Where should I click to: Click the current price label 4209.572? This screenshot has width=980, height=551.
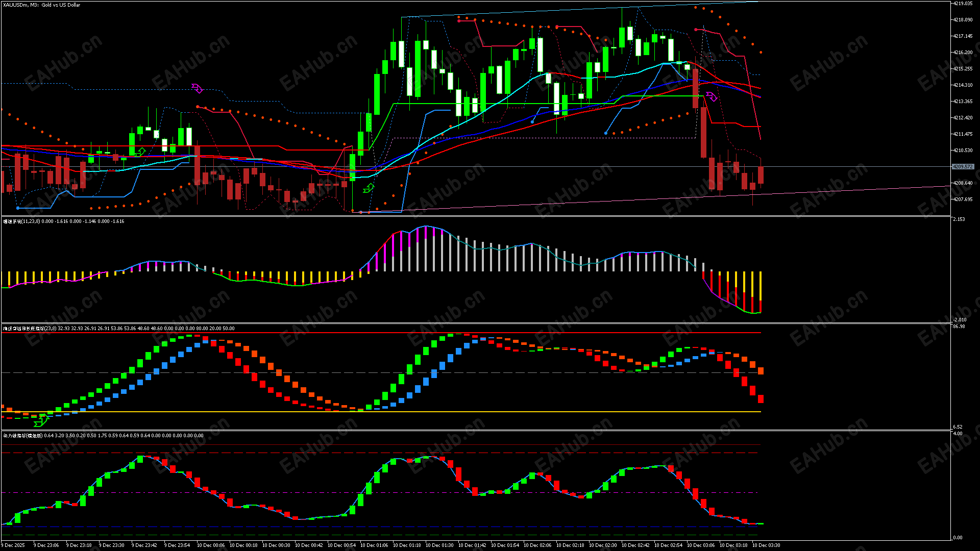point(963,167)
